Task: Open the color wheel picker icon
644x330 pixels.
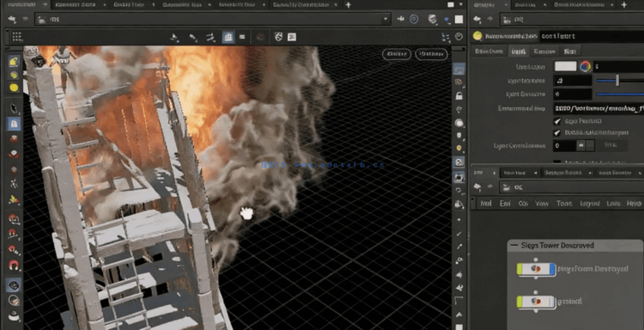Action: [585, 66]
